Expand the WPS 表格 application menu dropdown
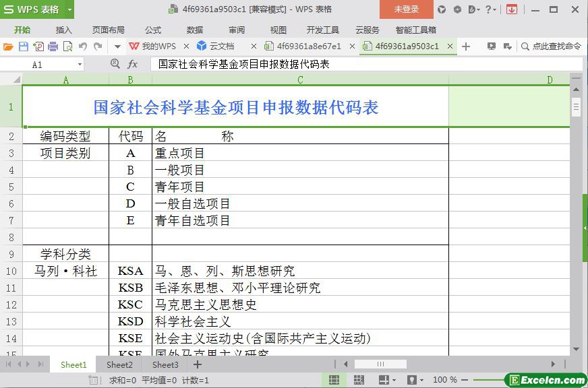This screenshot has height=388, width=588. click(68, 9)
